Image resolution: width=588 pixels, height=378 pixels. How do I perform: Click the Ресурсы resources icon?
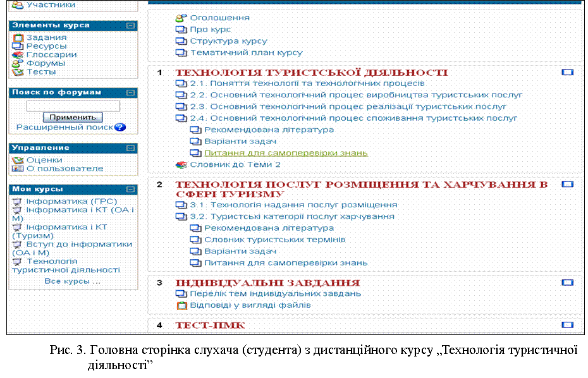pyautogui.click(x=18, y=46)
